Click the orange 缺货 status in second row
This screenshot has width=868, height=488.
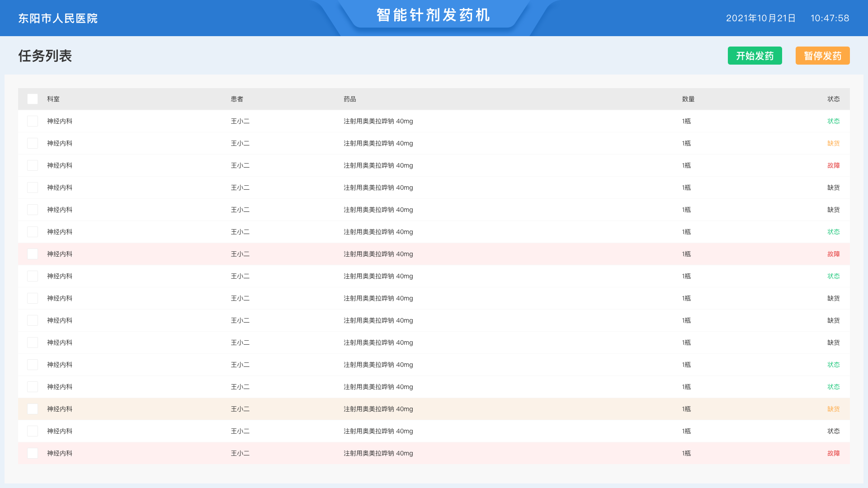point(833,143)
